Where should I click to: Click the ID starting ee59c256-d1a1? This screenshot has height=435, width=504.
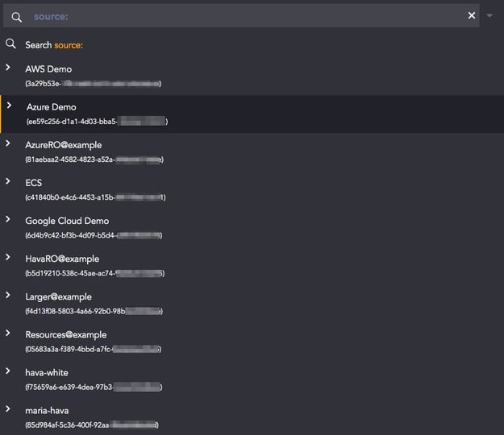[x=97, y=122]
